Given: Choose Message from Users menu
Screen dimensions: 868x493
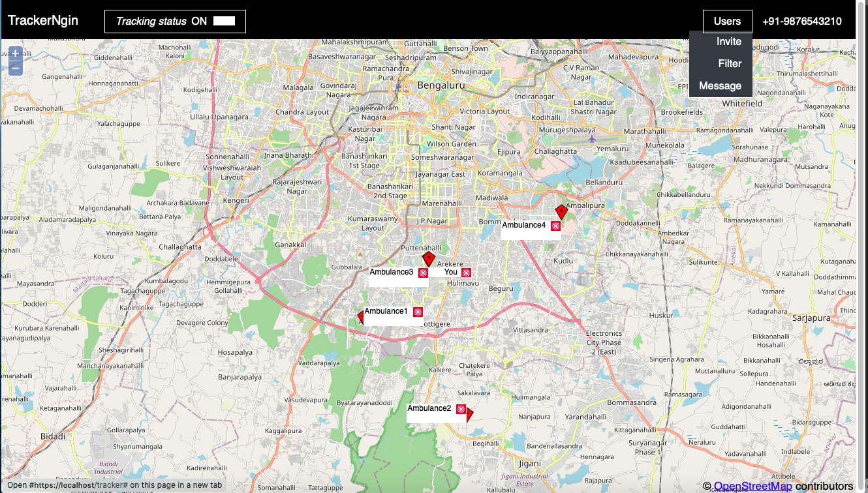Looking at the screenshot, I should (x=720, y=85).
